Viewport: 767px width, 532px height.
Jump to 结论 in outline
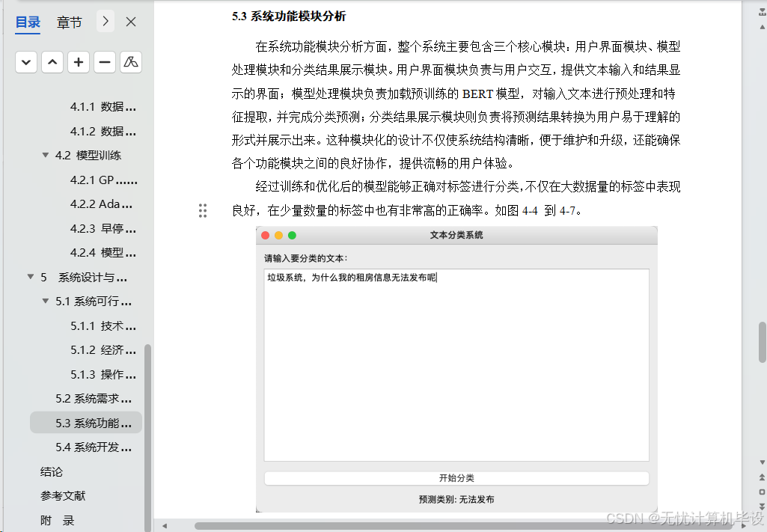click(x=52, y=472)
